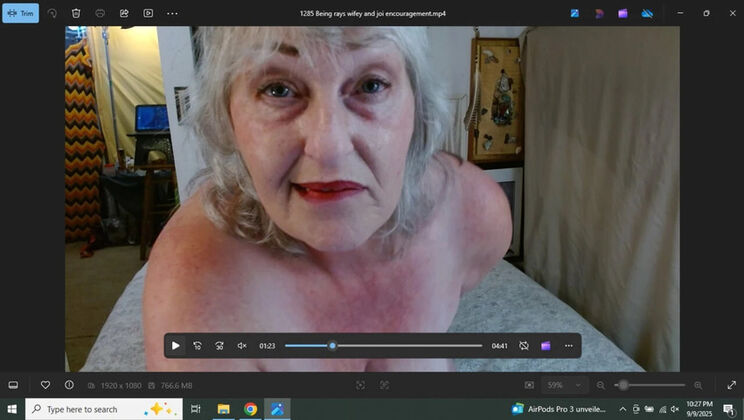Click the icon left of the 59% box
Viewport: 744px width, 420px height.
(529, 385)
